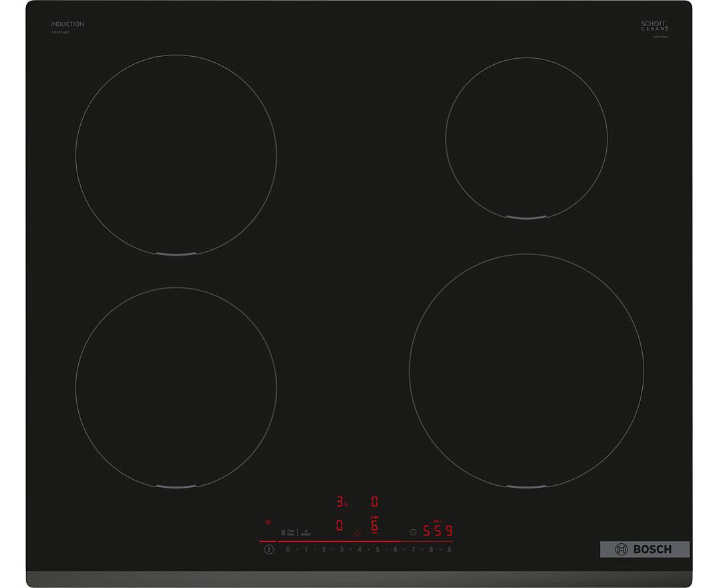Tap the 5:59 timer display
Screen dimensions: 719x588
[x=438, y=531]
